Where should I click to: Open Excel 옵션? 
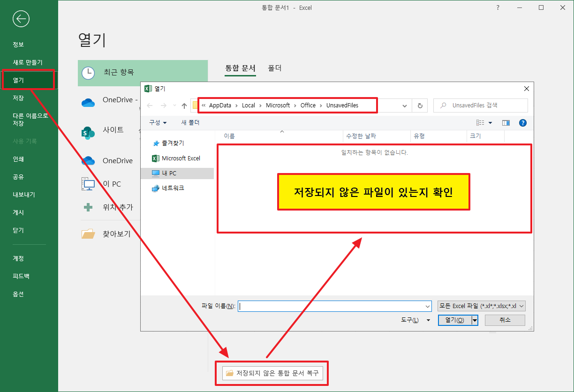[18, 294]
